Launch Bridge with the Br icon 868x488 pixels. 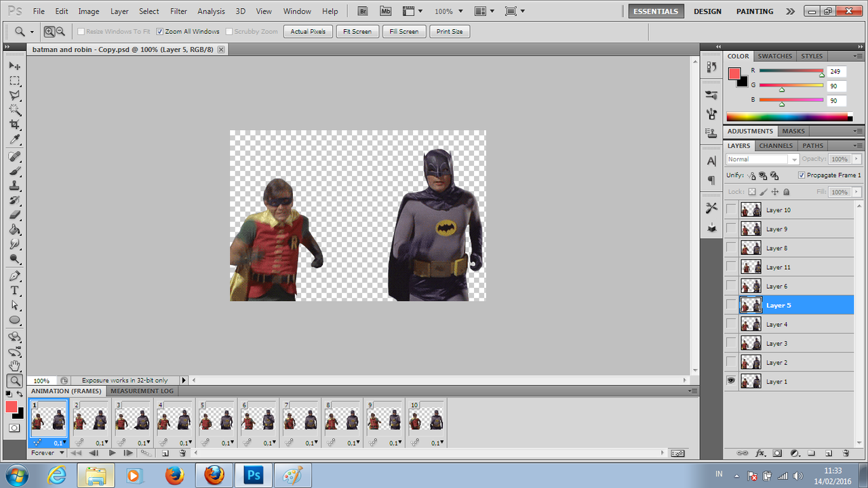click(363, 12)
